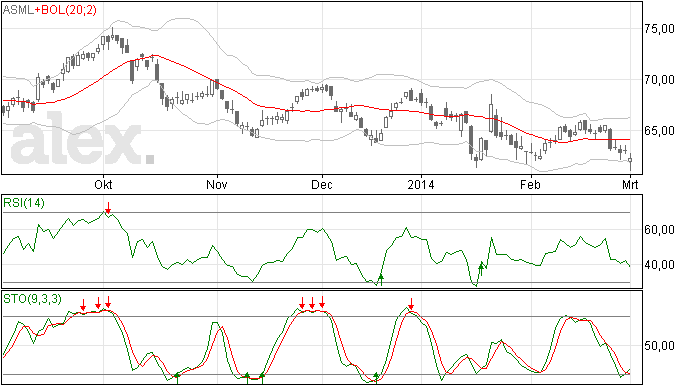This screenshot has height=387, width=690.
Task: Click the green RSI buy arrow in late January
Action: [481, 268]
